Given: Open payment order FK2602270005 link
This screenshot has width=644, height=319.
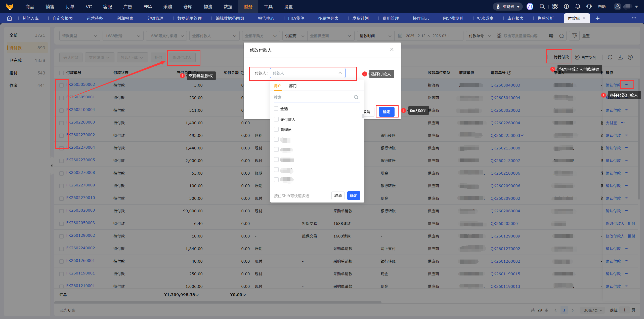Looking at the screenshot, I should (80, 160).
